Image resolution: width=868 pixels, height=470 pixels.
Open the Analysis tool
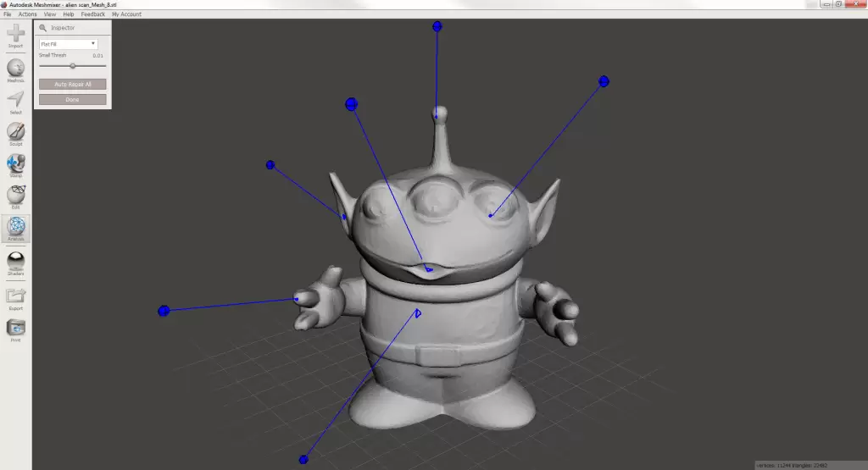(15, 229)
